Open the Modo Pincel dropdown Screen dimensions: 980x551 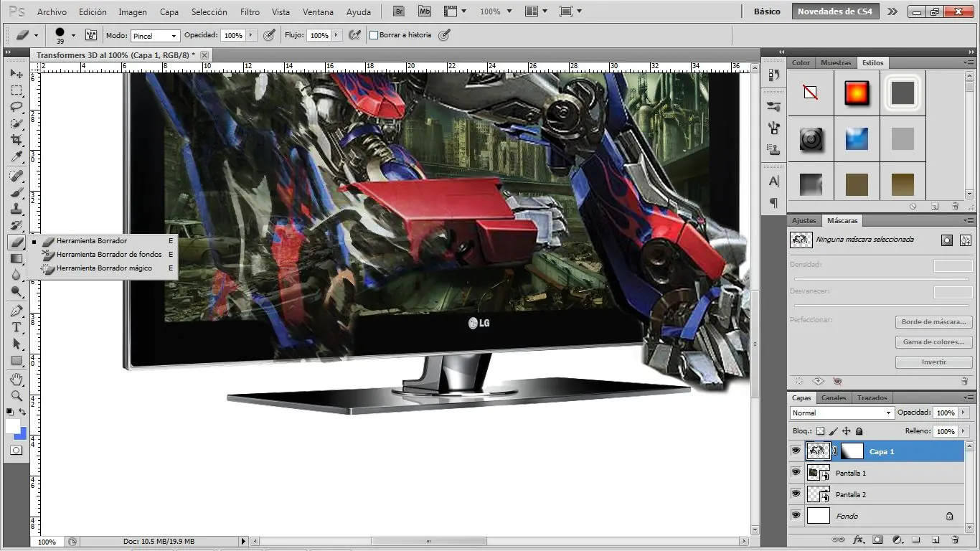tap(155, 35)
